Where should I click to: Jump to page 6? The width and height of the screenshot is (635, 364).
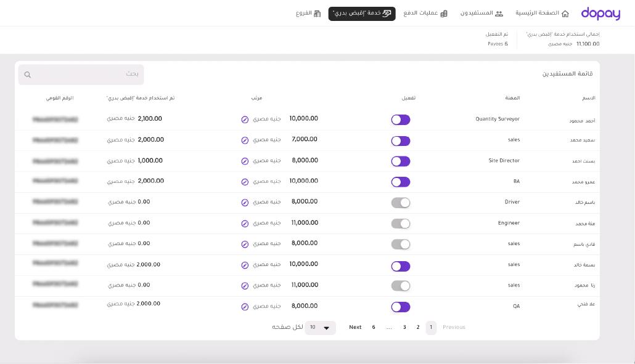pyautogui.click(x=374, y=328)
